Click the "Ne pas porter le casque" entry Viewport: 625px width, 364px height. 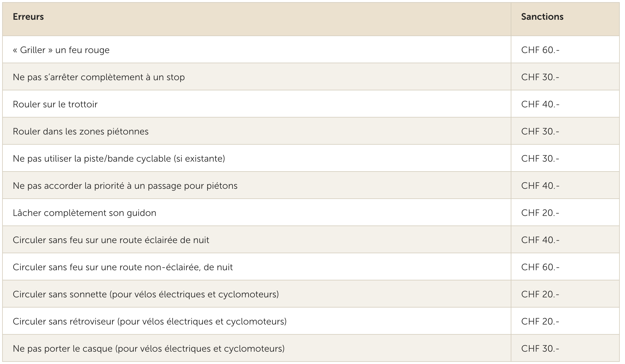(149, 349)
